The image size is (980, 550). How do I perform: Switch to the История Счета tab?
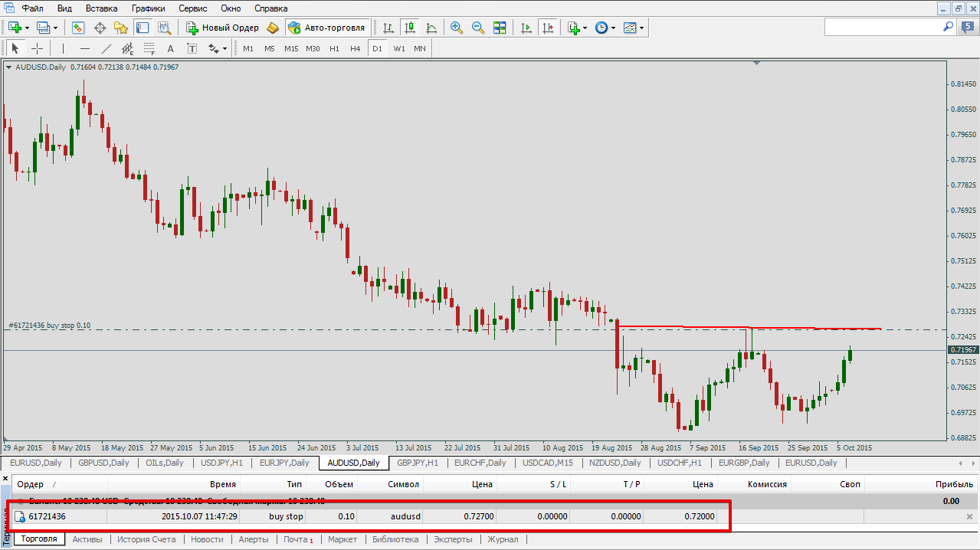pos(146,539)
